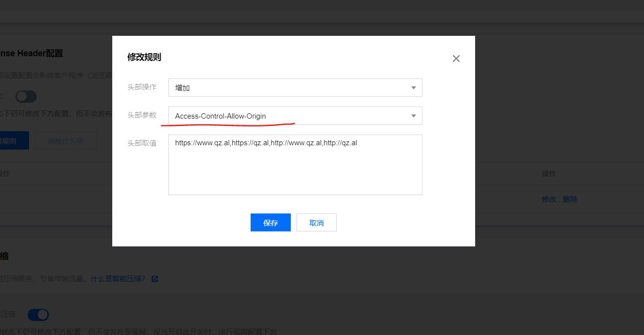Click the 修改规则 dialog title
Image resolution: width=644 pixels, height=335 pixels.
[x=144, y=57]
